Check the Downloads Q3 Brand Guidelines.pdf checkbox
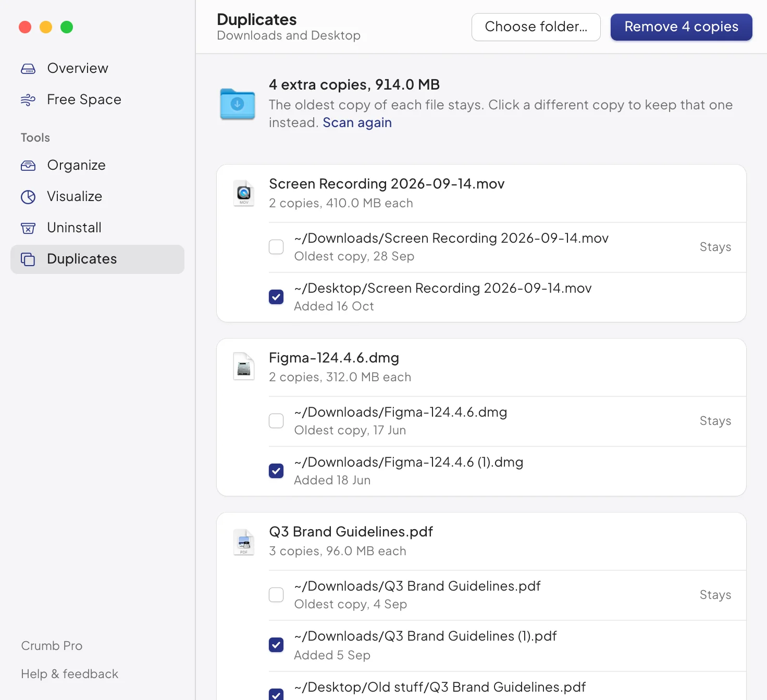 point(276,595)
